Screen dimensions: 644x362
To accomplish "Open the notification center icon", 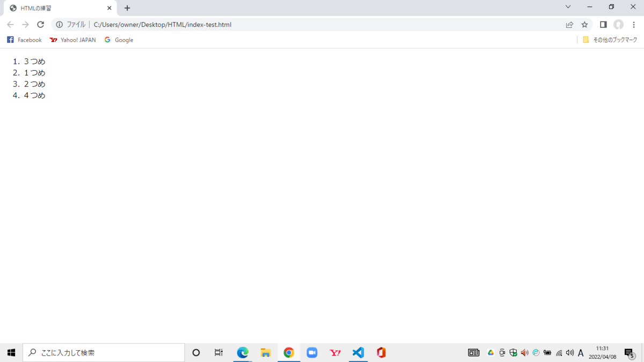I will click(630, 352).
